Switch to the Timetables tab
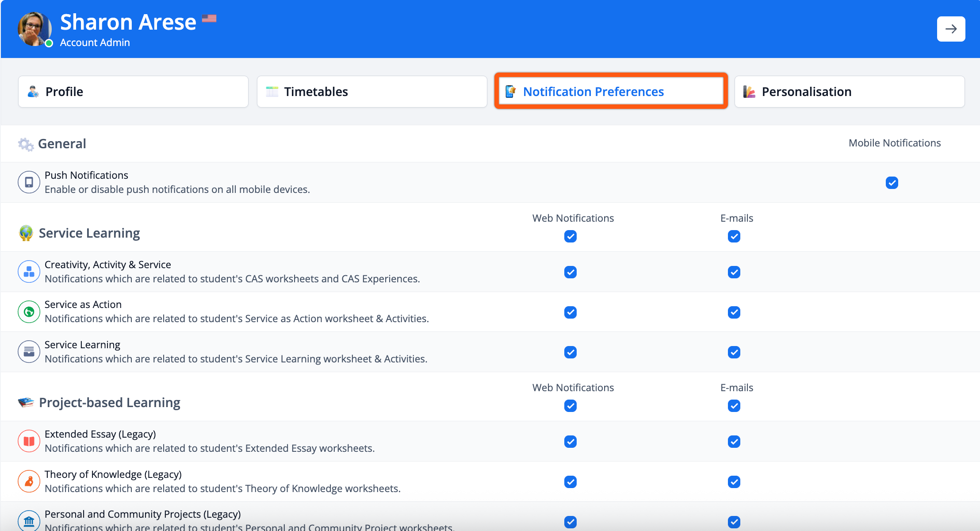The height and width of the screenshot is (531, 980). (x=372, y=92)
